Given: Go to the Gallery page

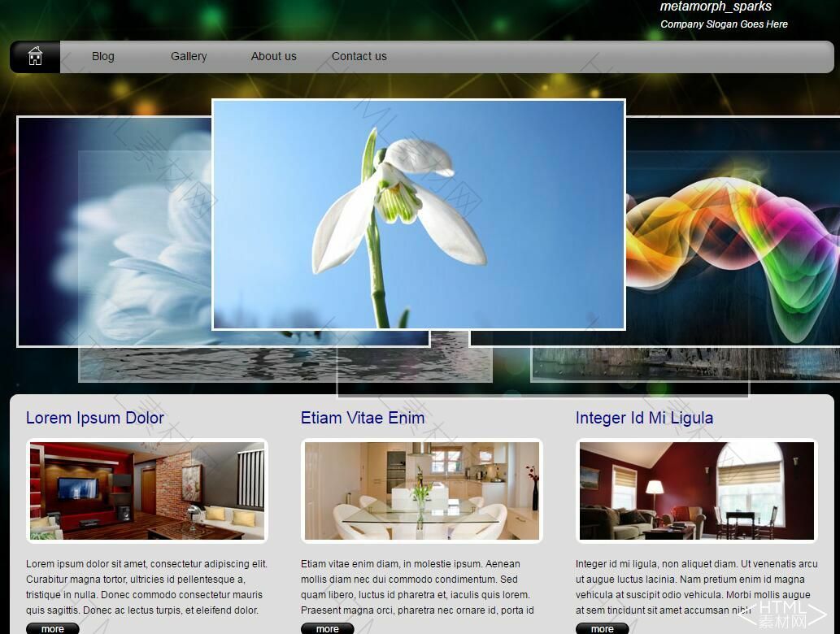Looking at the screenshot, I should click(189, 56).
